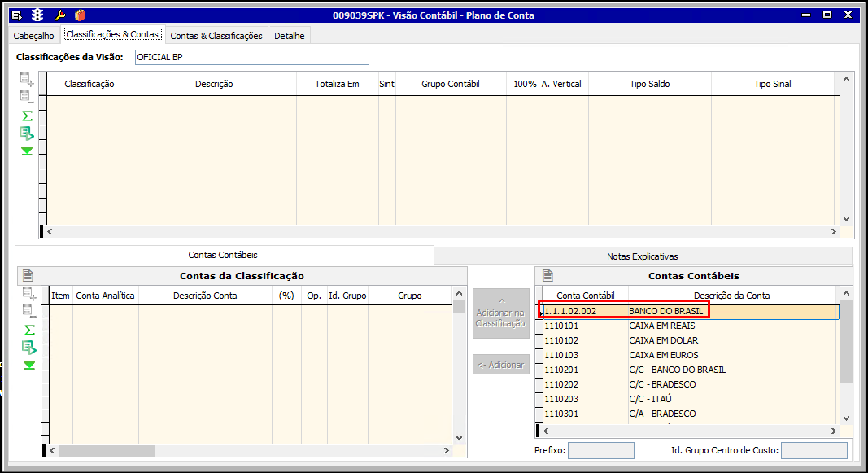Switch to the Cabeçalho tab
The width and height of the screenshot is (868, 473).
click(34, 36)
